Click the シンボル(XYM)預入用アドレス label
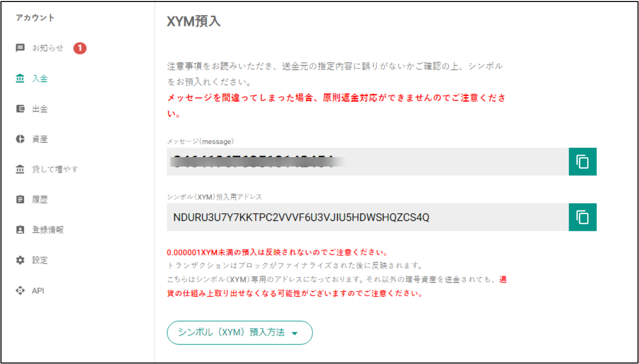Screen dimensions: 639x364 (x=214, y=197)
